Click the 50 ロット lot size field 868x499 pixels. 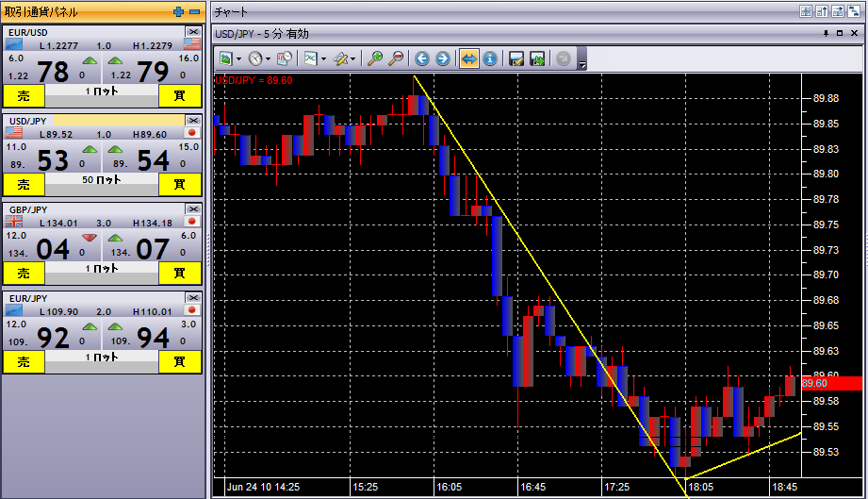coord(103,179)
